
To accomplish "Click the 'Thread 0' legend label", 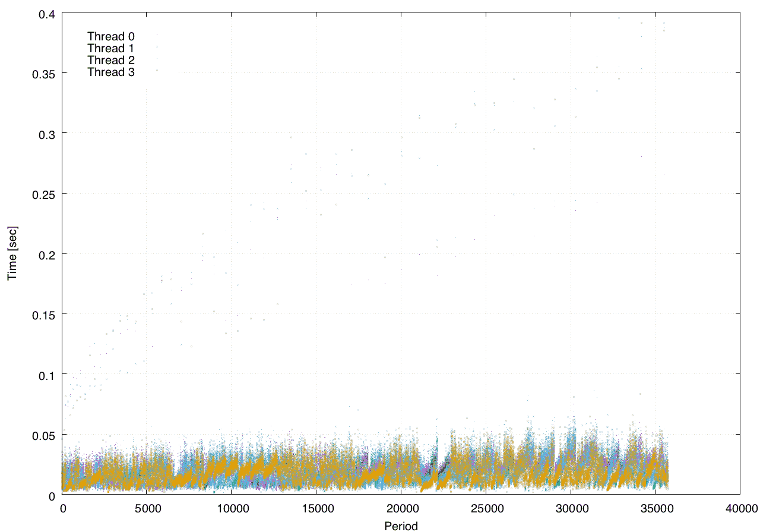I will [111, 36].
